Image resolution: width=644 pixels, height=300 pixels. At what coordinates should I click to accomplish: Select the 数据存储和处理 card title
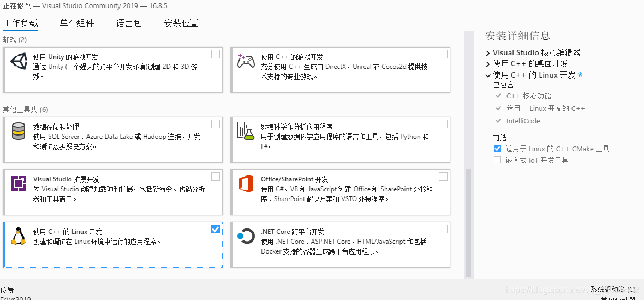click(x=56, y=127)
